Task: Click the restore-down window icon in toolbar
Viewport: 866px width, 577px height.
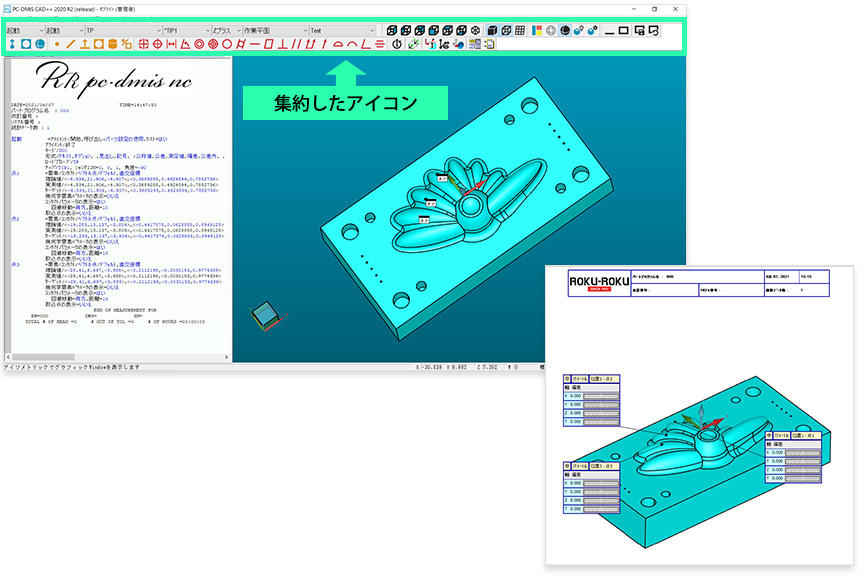Action: 624,30
